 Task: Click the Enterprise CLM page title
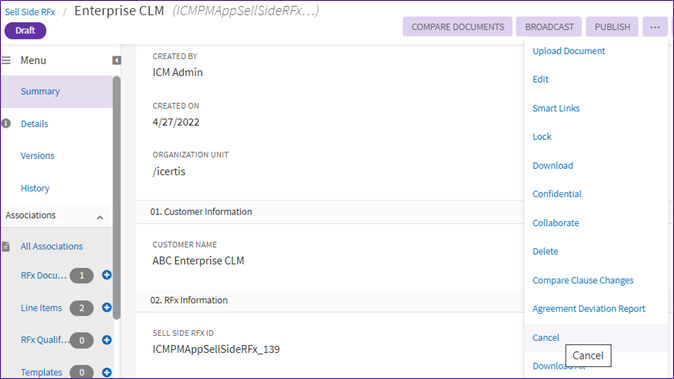point(119,11)
